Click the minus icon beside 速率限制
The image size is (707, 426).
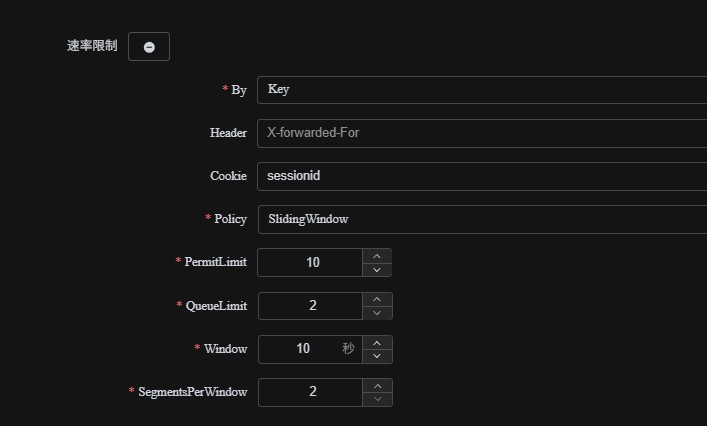[149, 47]
